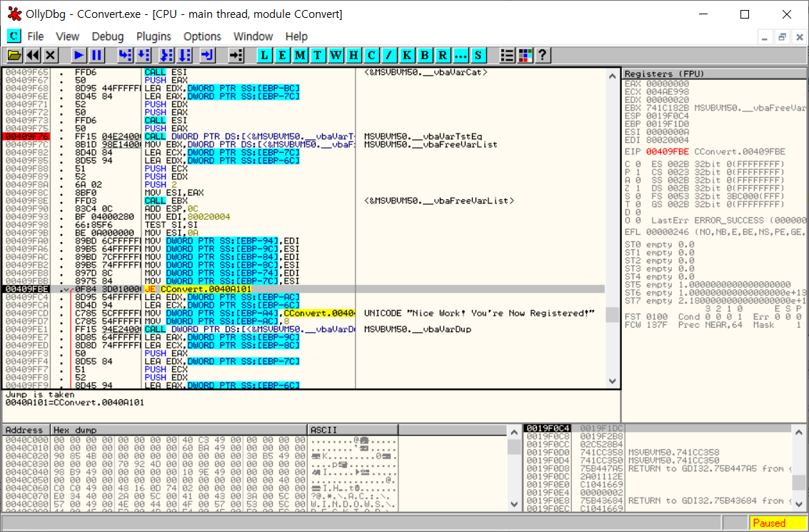Viewport: 809px width, 532px height.
Task: Show Source with the S icon
Action: [478, 55]
